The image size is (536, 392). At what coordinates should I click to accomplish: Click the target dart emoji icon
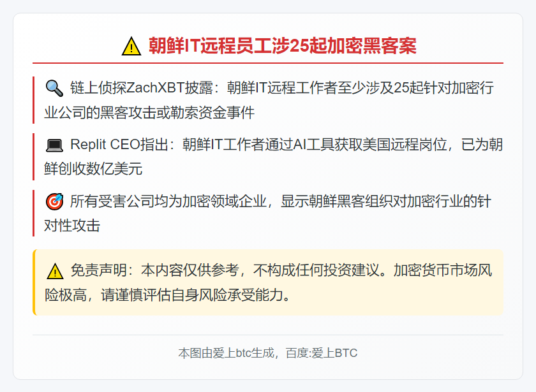tap(54, 201)
